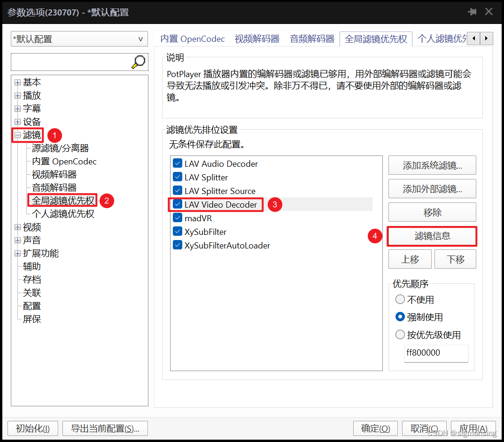Image resolution: width=504 pixels, height=442 pixels.
Task: Move filter down with 下移
Action: coord(455,259)
